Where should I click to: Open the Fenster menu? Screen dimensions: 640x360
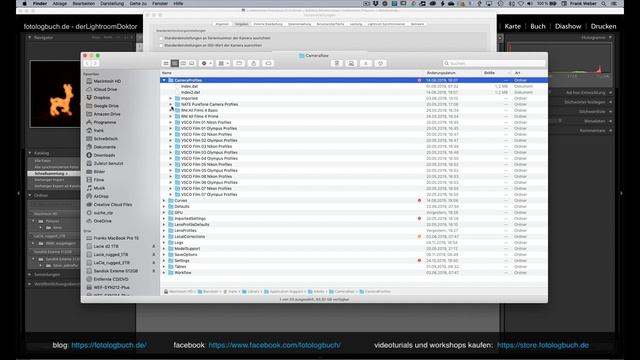(x=160, y=4)
